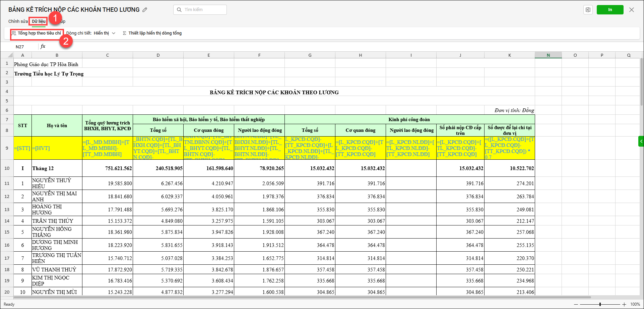
Task: Open the Chỉnh sửa tab
Action: click(x=18, y=21)
